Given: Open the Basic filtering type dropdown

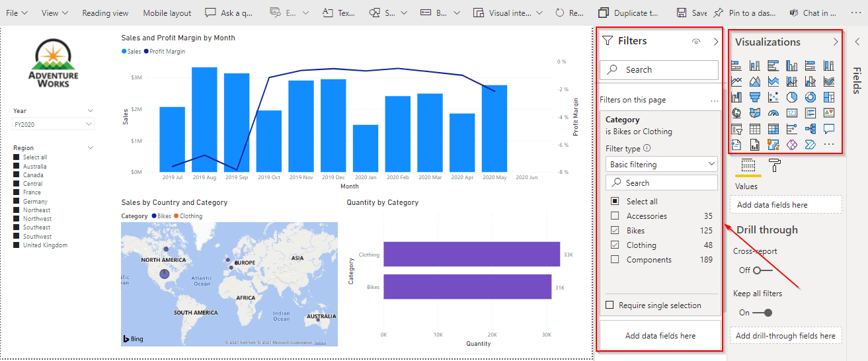Looking at the screenshot, I should (x=661, y=164).
